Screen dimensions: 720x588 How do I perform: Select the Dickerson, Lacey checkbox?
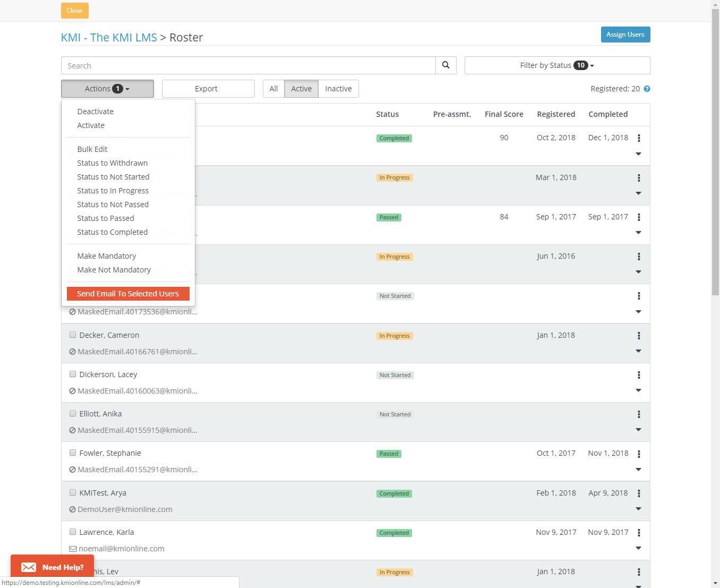73,374
